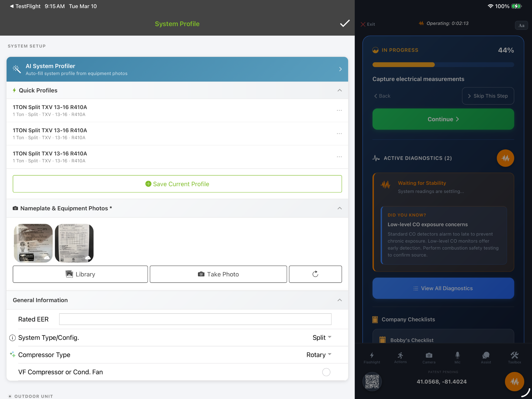
Task: Open the System Type/Config Split dropdown
Action: [x=322, y=337]
